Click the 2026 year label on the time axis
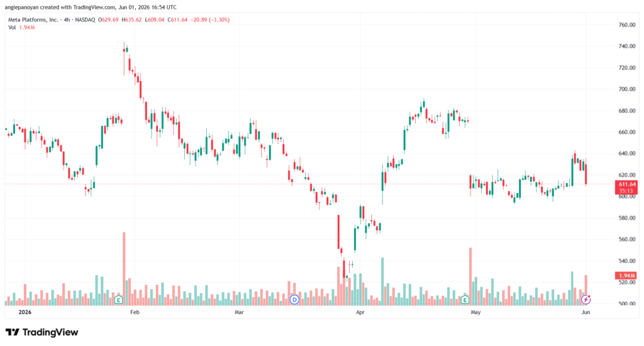 coord(25,312)
